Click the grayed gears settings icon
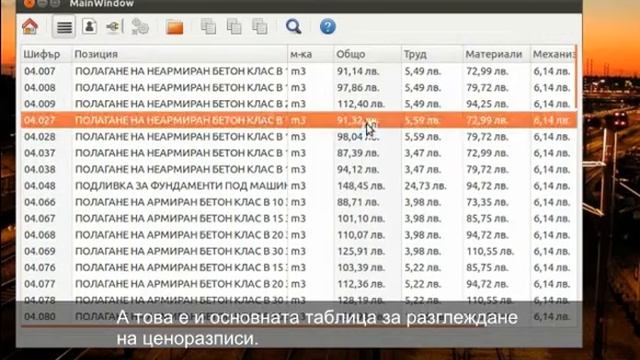 coord(140,27)
